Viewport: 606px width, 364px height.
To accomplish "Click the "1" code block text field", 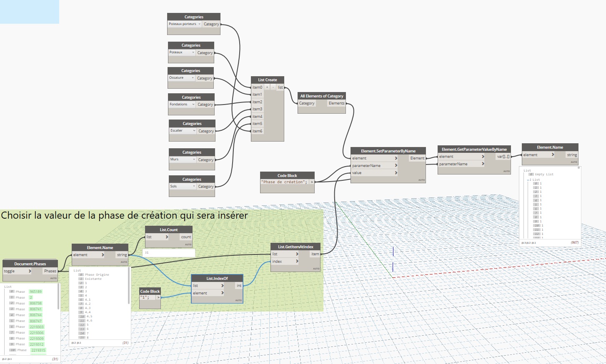I will click(x=147, y=297).
